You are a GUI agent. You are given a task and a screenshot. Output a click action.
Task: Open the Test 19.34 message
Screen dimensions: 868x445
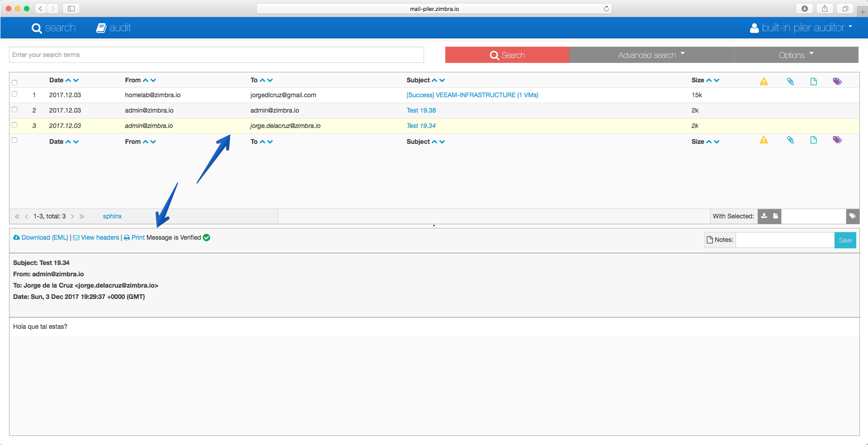pos(421,126)
